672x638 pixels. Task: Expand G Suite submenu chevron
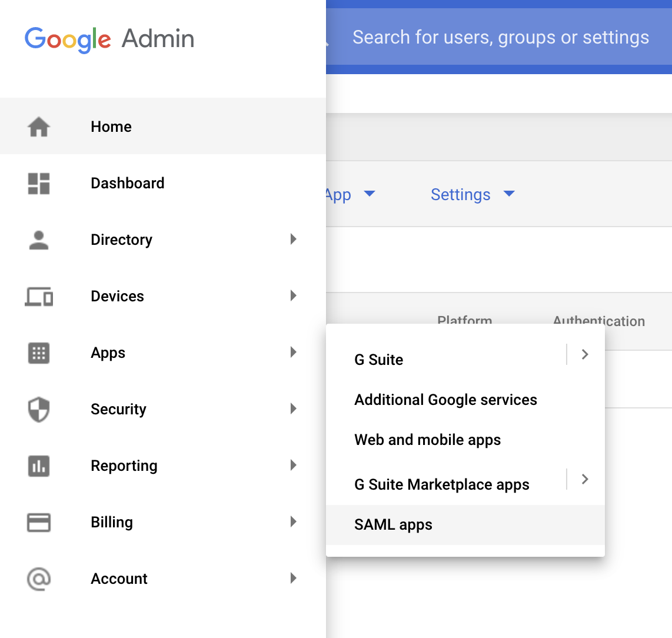(x=584, y=354)
